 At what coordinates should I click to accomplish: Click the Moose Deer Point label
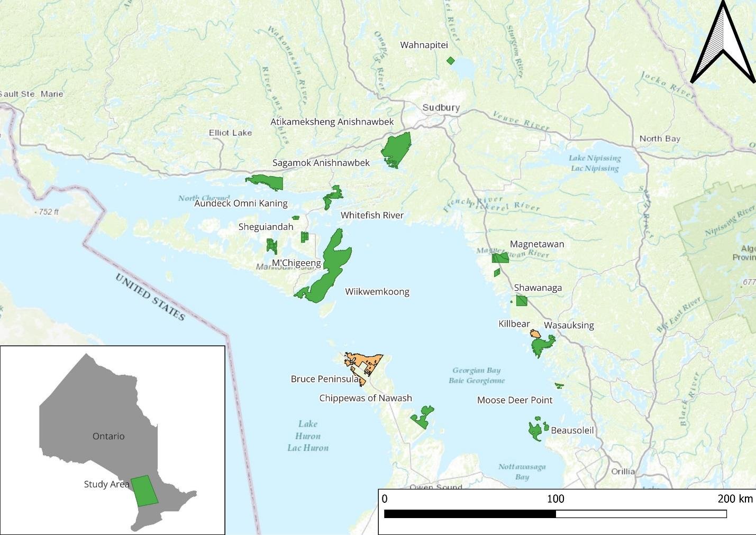point(515,401)
